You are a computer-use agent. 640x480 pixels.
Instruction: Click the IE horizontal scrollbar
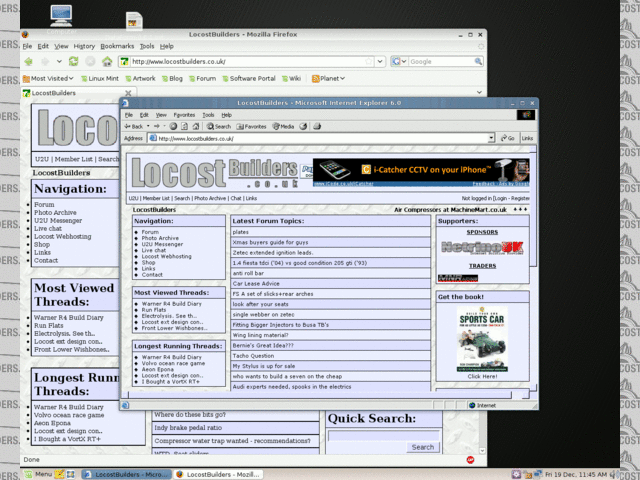[x=320, y=395]
